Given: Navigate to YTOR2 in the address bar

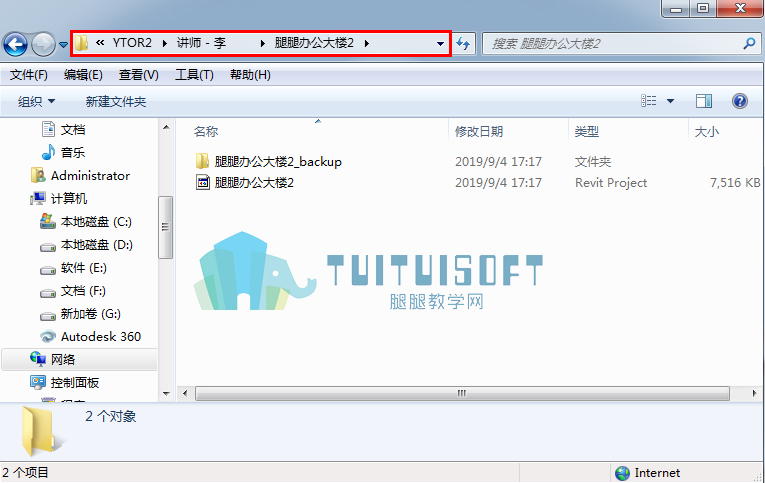Looking at the screenshot, I should 132,43.
